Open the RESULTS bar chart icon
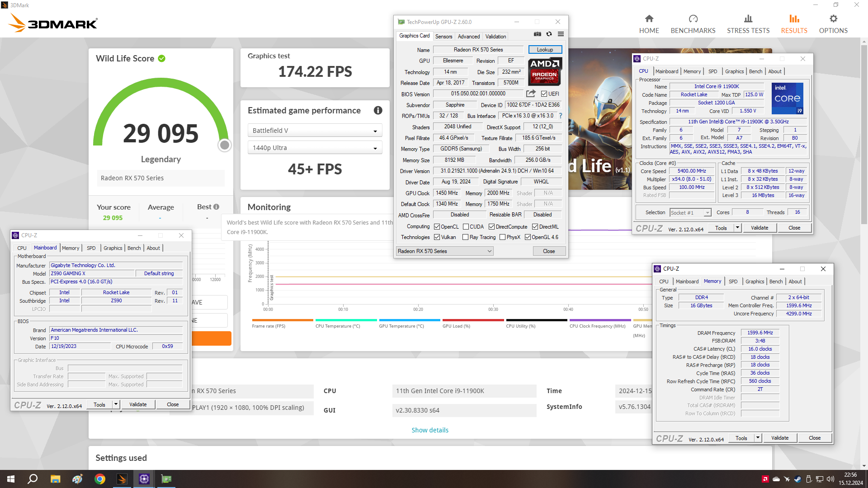This screenshot has width=868, height=488. click(x=794, y=19)
